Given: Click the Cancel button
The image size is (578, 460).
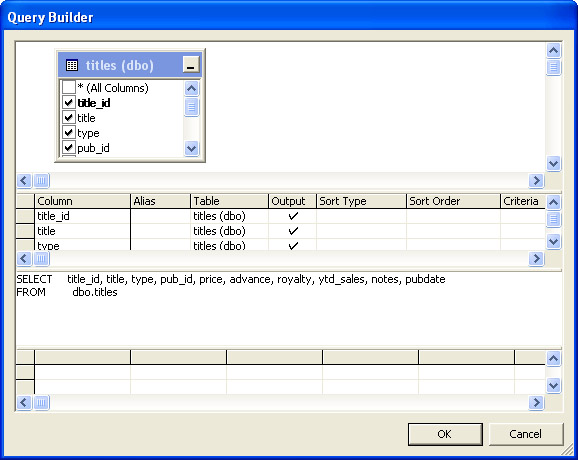Looking at the screenshot, I should point(526,434).
